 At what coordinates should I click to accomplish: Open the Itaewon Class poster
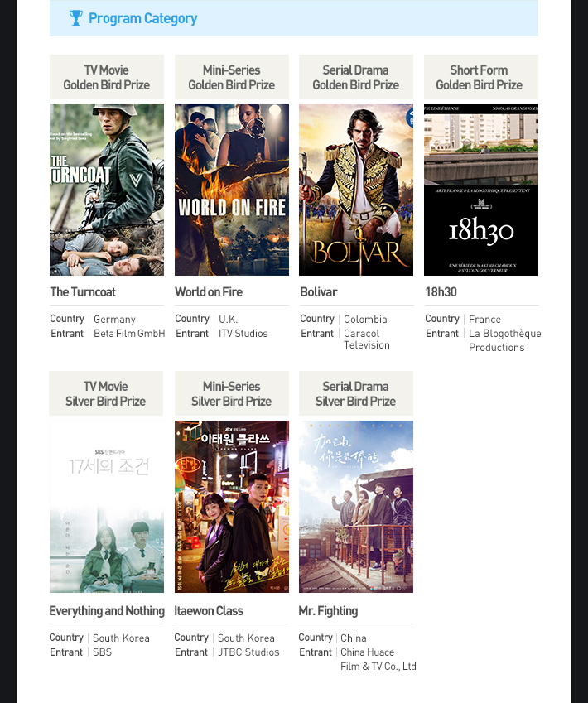231,507
